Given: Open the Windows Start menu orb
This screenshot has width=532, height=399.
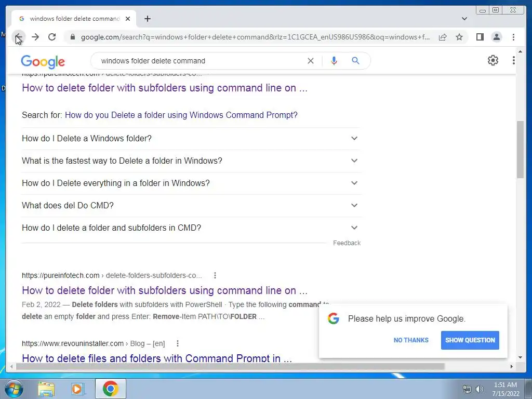Looking at the screenshot, I should click(14, 389).
